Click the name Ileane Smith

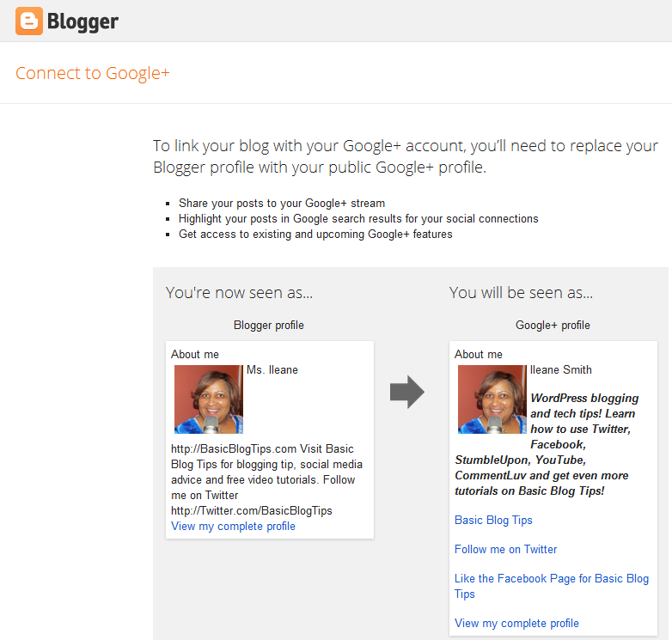(560, 369)
